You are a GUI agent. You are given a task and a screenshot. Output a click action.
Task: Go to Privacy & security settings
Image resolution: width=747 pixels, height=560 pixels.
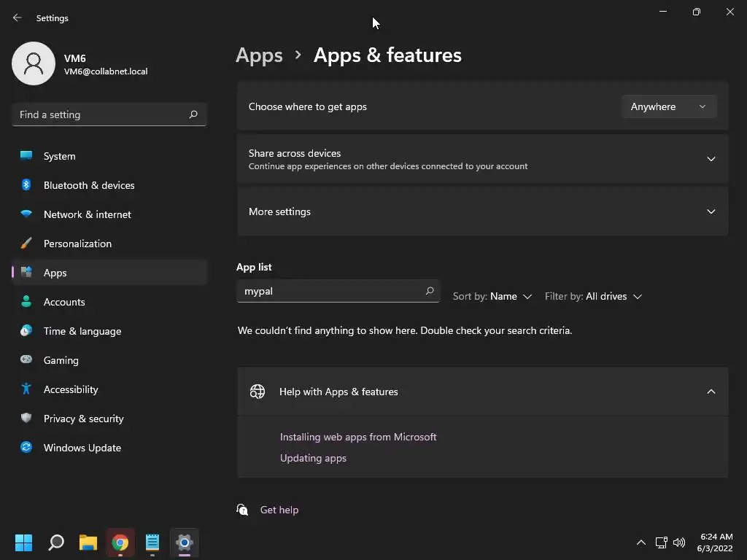coord(83,419)
